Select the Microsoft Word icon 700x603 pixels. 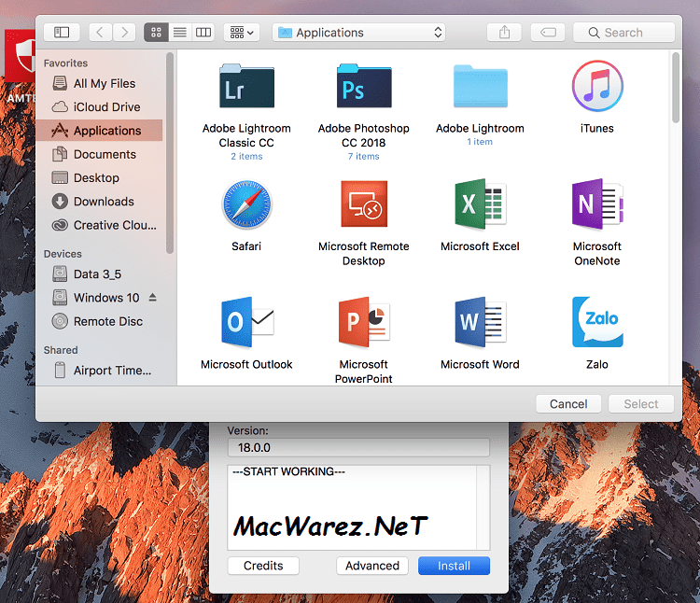pos(481,322)
